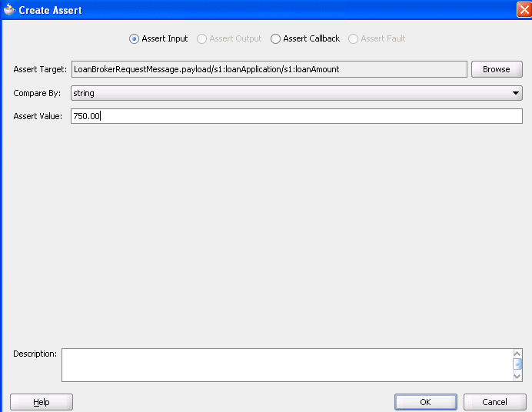This screenshot has height=412, width=532.
Task: Click the Create Assert title bar text
Action: [50, 11]
